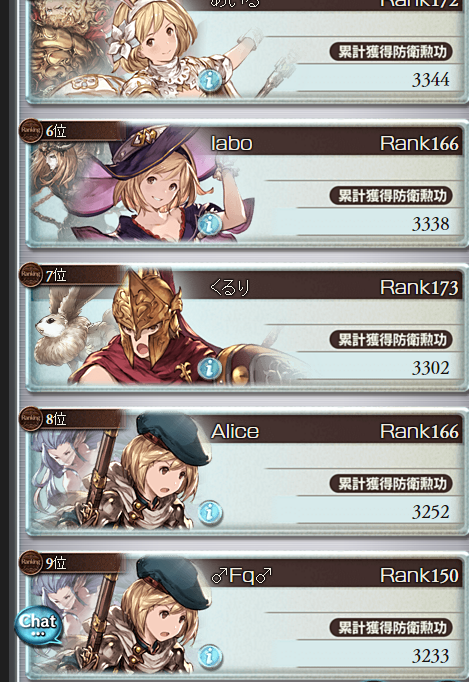Click info icon on くるり's entry
The image size is (469, 682).
point(210,368)
